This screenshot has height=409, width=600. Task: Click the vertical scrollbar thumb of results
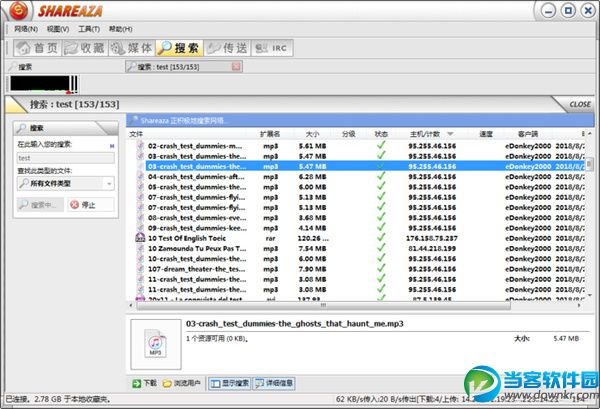[x=589, y=164]
